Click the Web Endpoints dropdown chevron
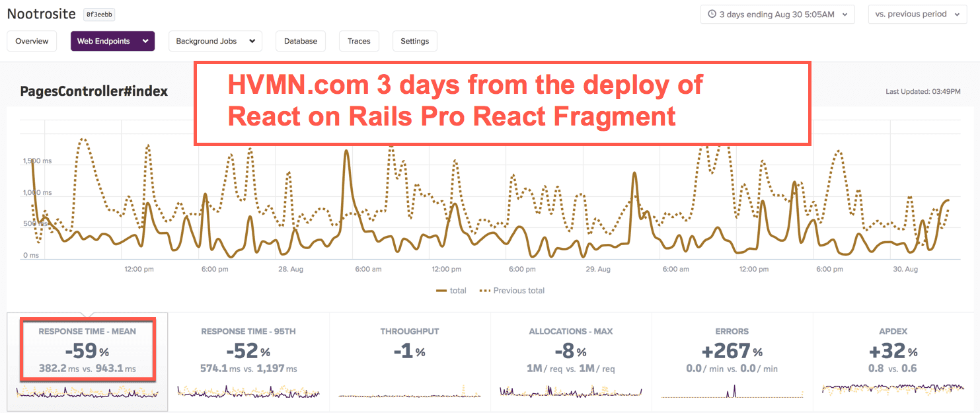Image resolution: width=980 pixels, height=413 pixels. 145,41
